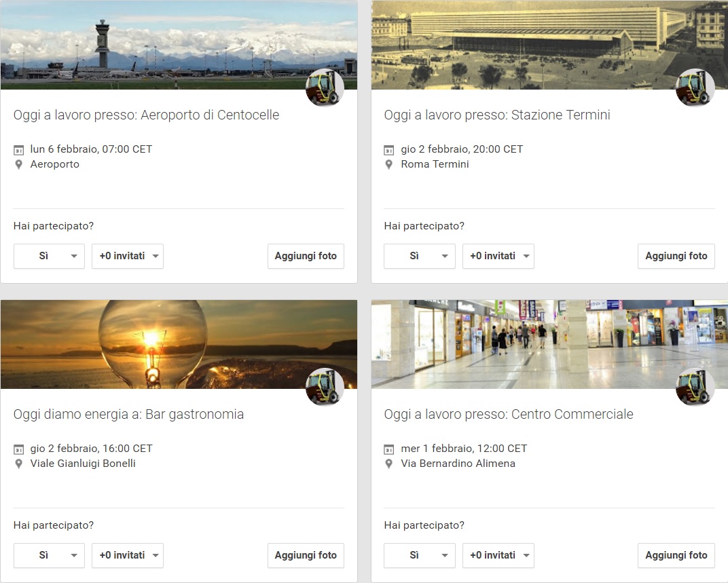728x583 pixels.
Task: Click the location pin next to Aeroporto
Action: pos(18,164)
